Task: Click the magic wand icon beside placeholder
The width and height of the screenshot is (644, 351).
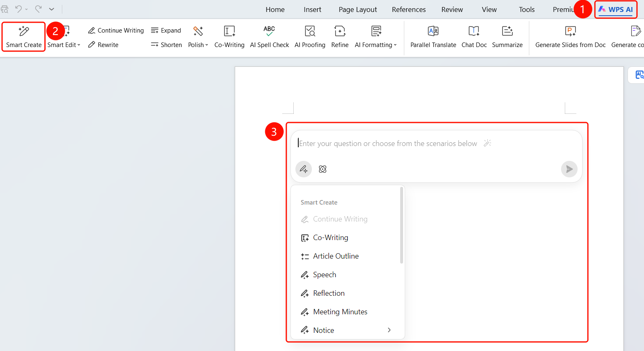Action: (x=487, y=143)
